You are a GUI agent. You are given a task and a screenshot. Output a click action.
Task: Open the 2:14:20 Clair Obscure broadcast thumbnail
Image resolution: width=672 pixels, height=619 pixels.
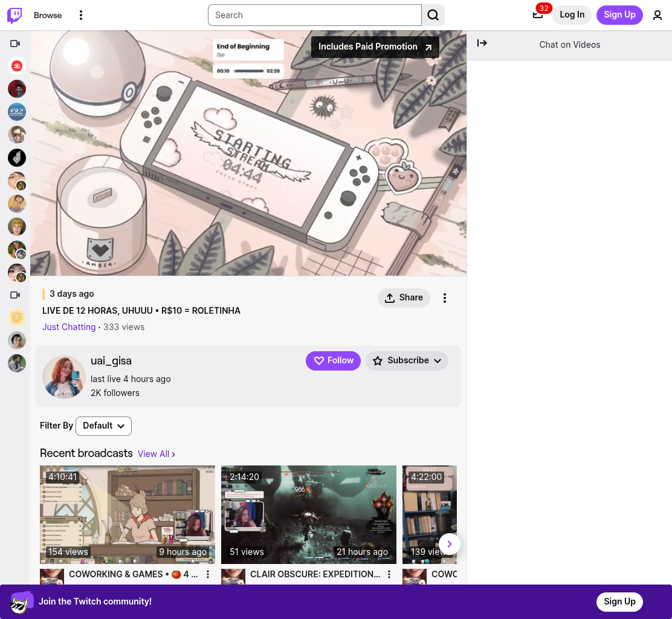point(309,514)
